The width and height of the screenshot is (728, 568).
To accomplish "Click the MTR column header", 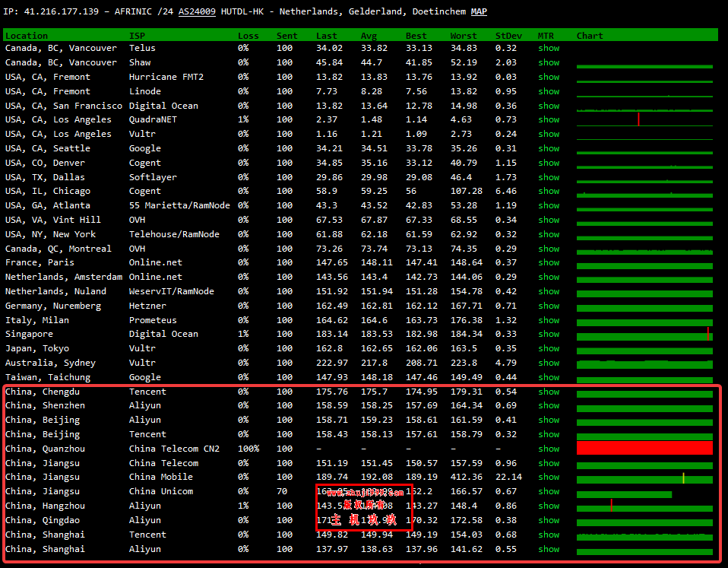I will (x=546, y=36).
